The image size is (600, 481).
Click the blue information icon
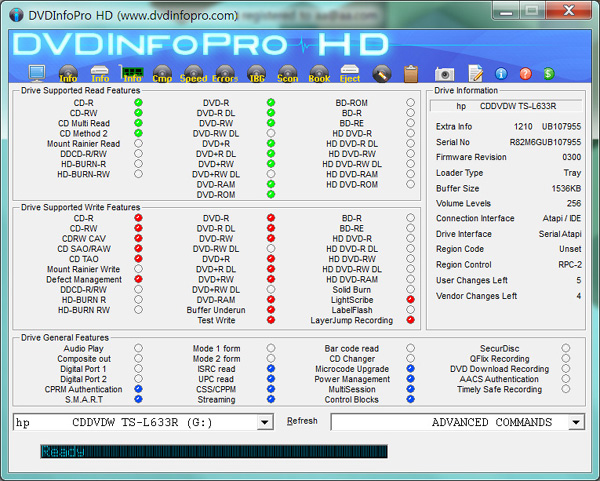click(501, 73)
